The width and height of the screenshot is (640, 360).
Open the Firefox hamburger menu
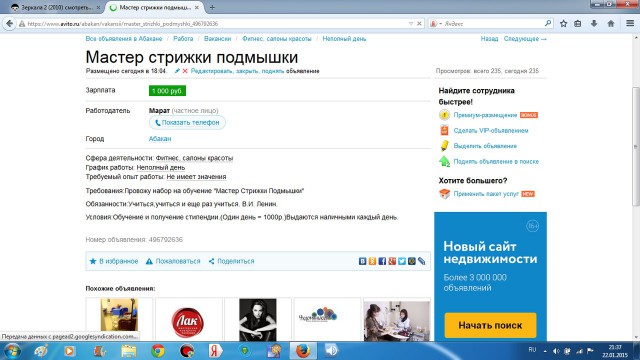coord(630,24)
